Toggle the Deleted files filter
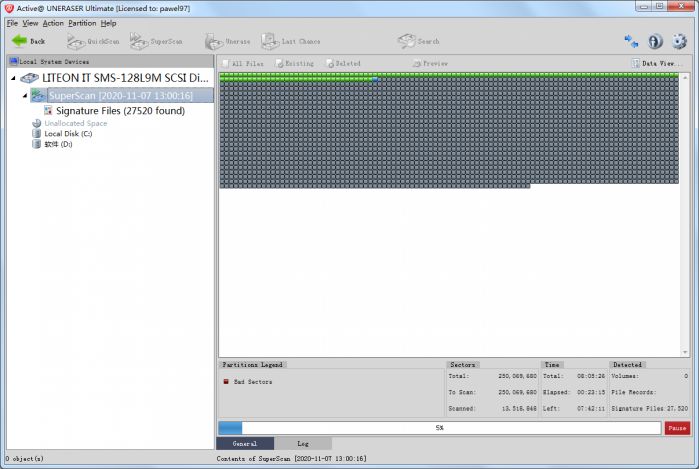 point(343,64)
